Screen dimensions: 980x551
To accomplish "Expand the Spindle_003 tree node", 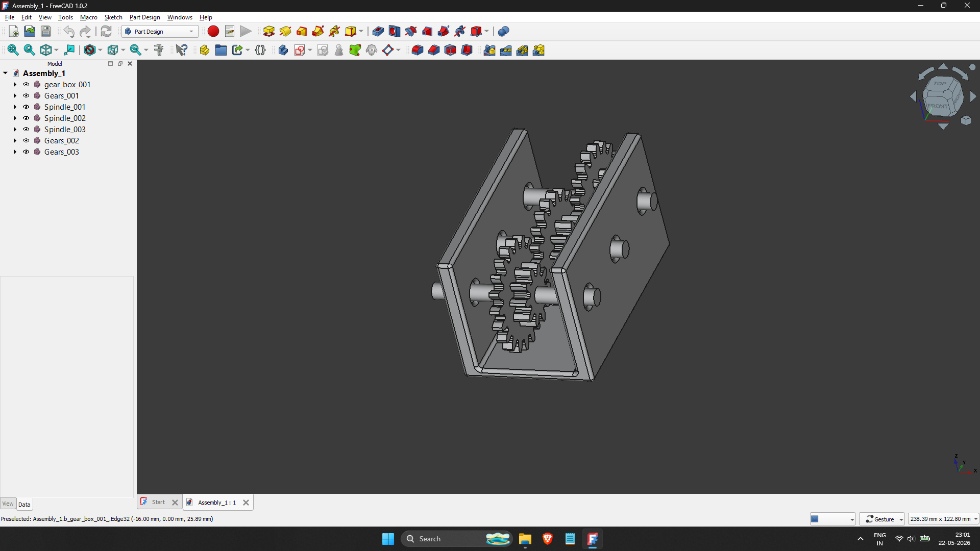I will point(15,130).
